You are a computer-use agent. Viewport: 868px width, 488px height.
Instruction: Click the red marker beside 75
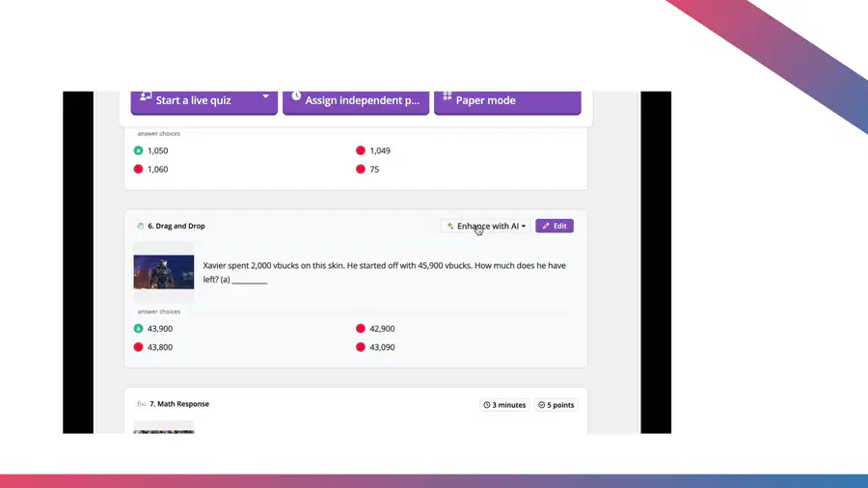pos(361,170)
